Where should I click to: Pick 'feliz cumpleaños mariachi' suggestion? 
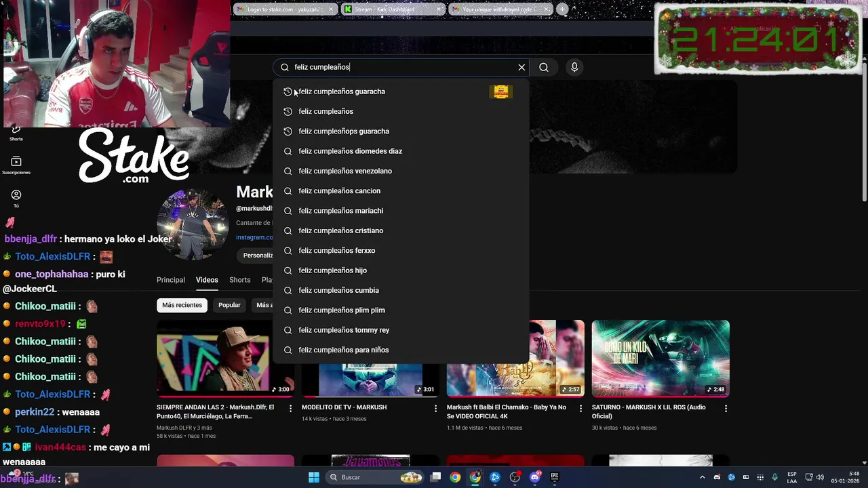pos(401,211)
